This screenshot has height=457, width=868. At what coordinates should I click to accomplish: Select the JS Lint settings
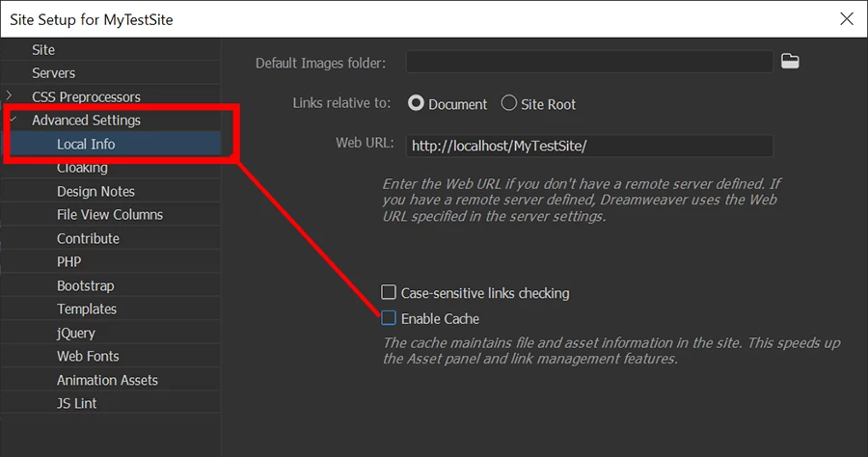point(76,403)
